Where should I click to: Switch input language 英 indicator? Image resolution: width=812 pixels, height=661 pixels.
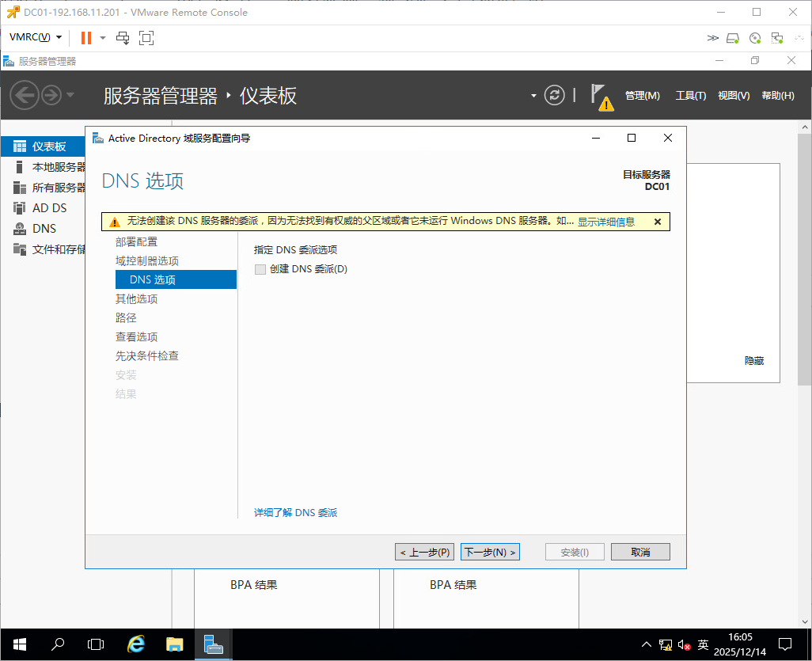coord(703,645)
